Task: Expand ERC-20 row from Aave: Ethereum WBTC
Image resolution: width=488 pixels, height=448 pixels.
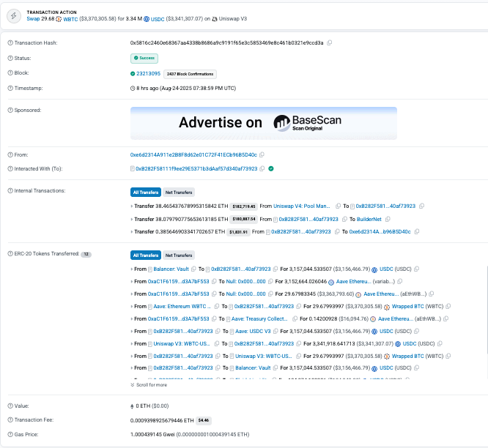Action: pyautogui.click(x=132, y=307)
